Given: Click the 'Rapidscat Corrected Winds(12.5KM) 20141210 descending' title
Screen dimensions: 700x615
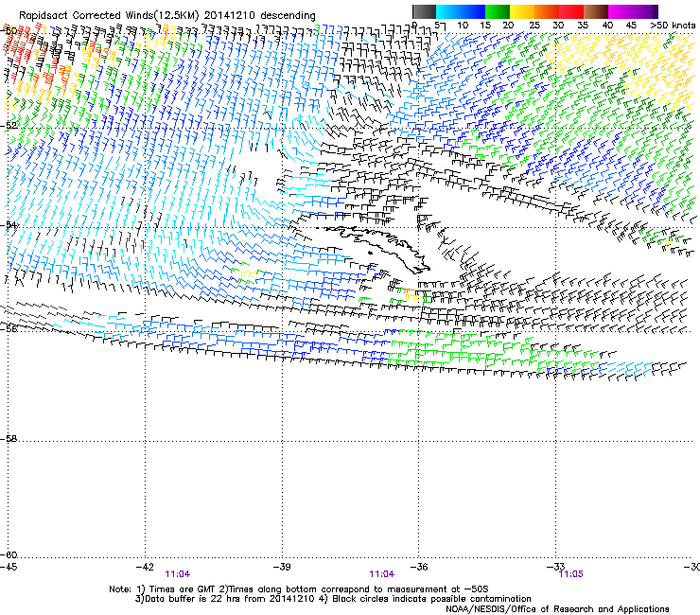Looking at the screenshot, I should coord(167,15).
